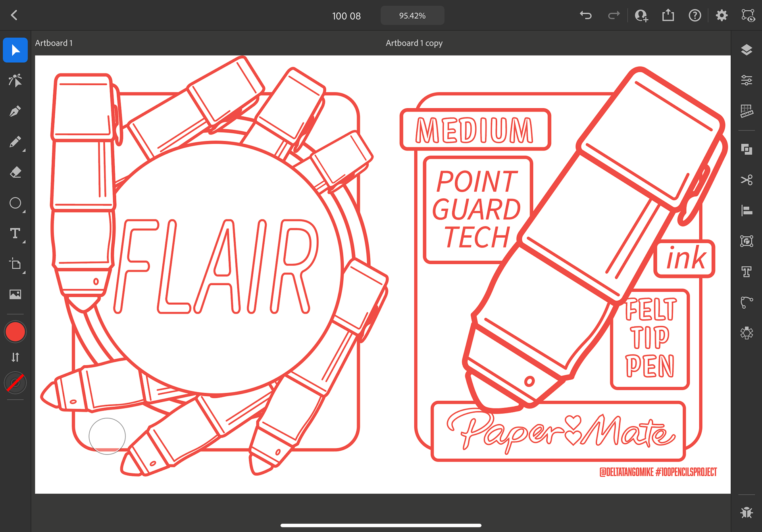
Task: Open the 95.42% zoom level field
Action: [x=412, y=15]
